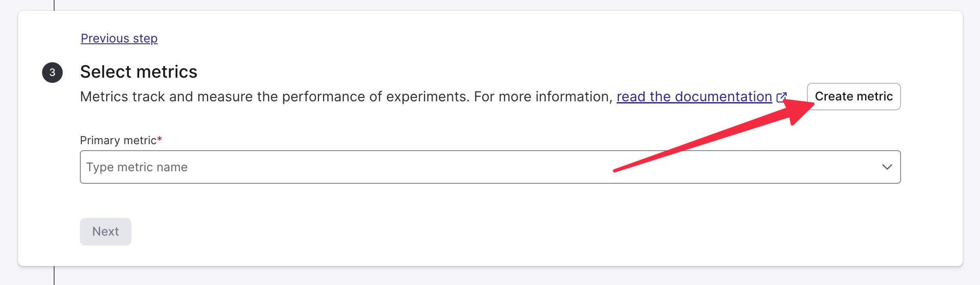Image resolution: width=980 pixels, height=285 pixels.
Task: Click the Next button
Action: [106, 232]
